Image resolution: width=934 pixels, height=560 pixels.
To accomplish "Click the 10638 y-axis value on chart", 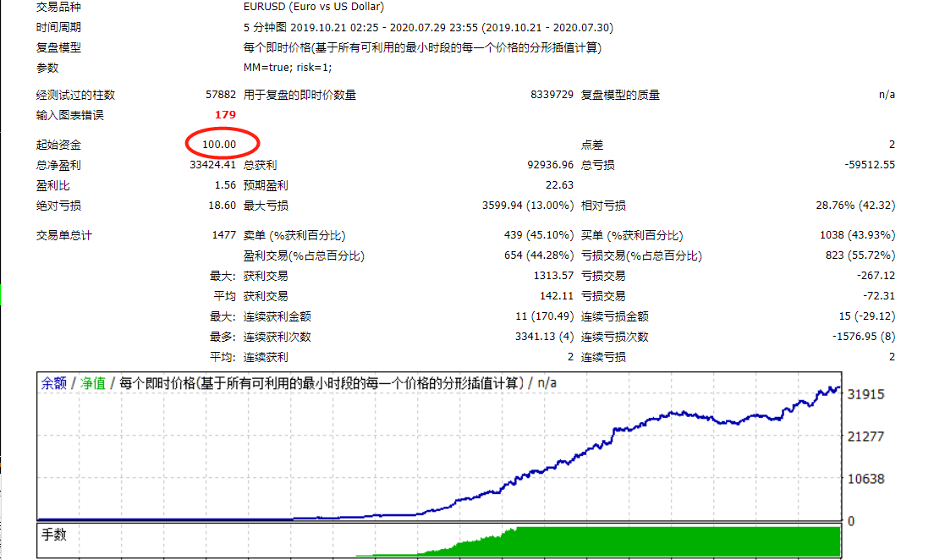I will [865, 479].
